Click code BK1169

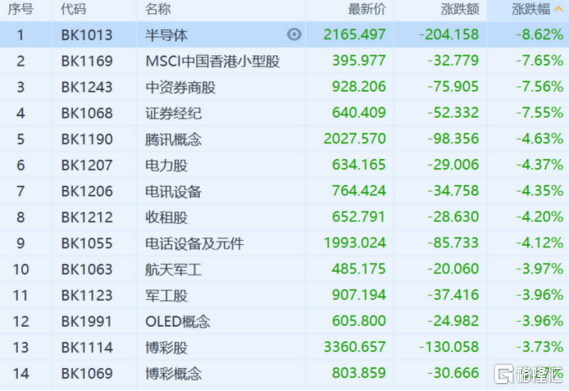(87, 61)
